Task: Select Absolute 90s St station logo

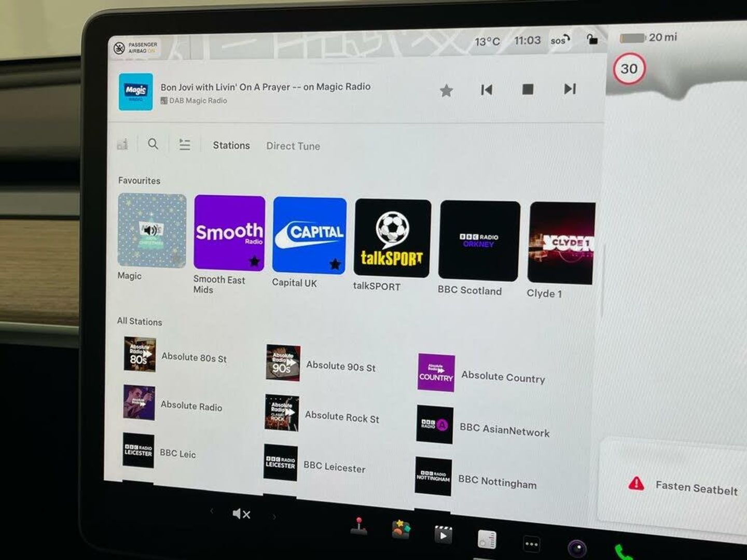Action: 283,362
